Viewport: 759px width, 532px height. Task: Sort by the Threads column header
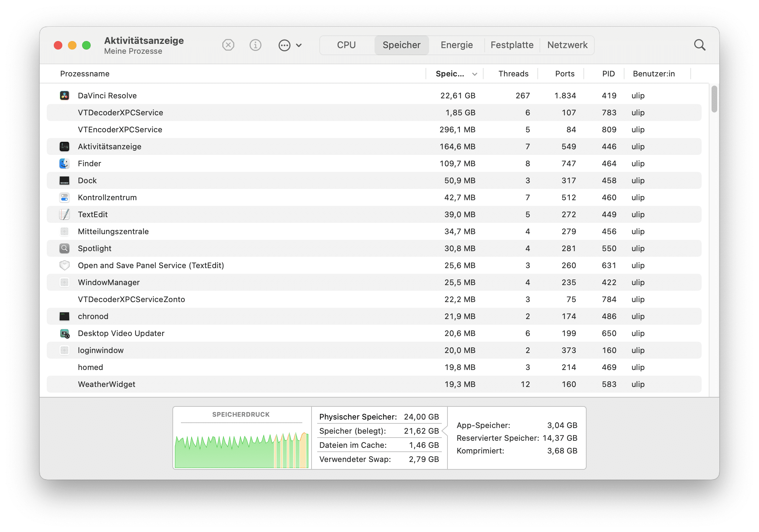[513, 74]
